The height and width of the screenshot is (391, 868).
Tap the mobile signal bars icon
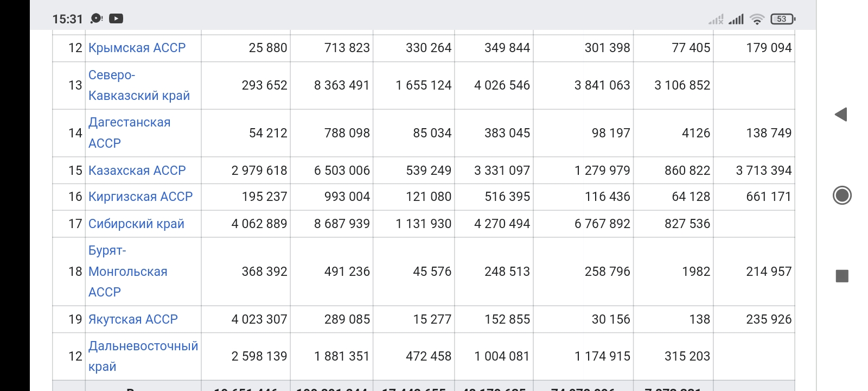click(736, 20)
